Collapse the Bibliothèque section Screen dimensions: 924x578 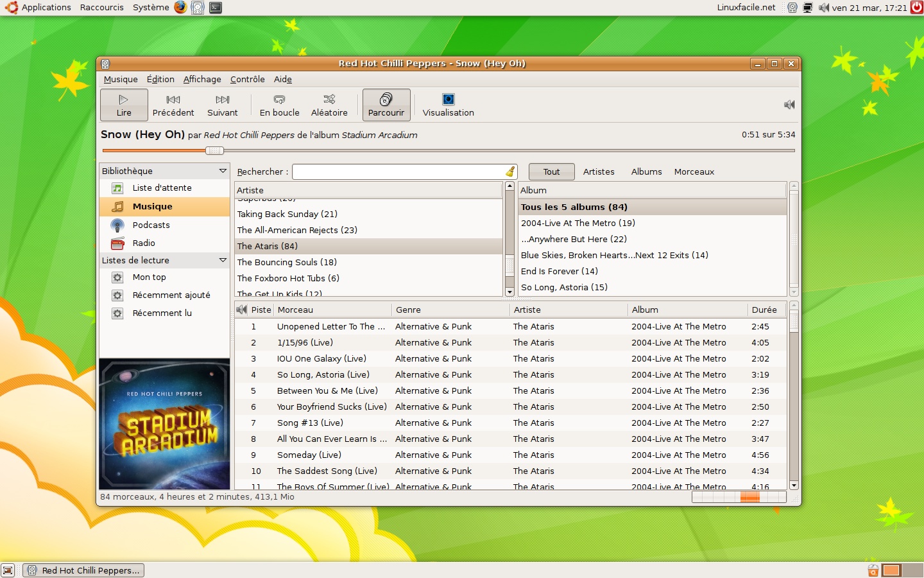click(223, 171)
